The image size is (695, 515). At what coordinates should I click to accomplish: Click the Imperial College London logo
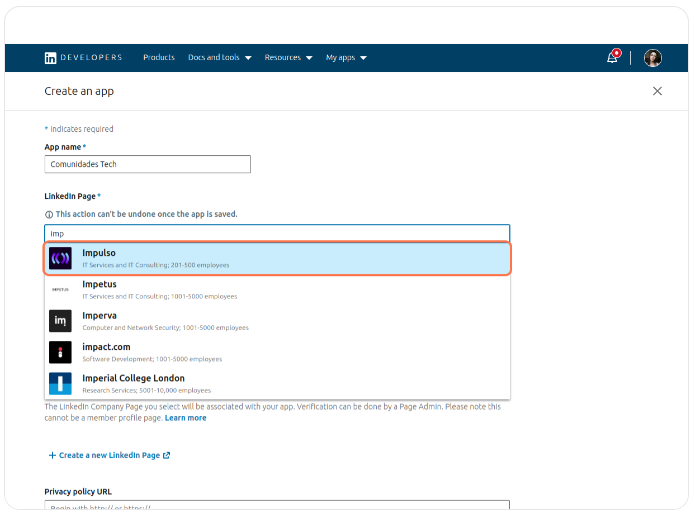pos(60,383)
